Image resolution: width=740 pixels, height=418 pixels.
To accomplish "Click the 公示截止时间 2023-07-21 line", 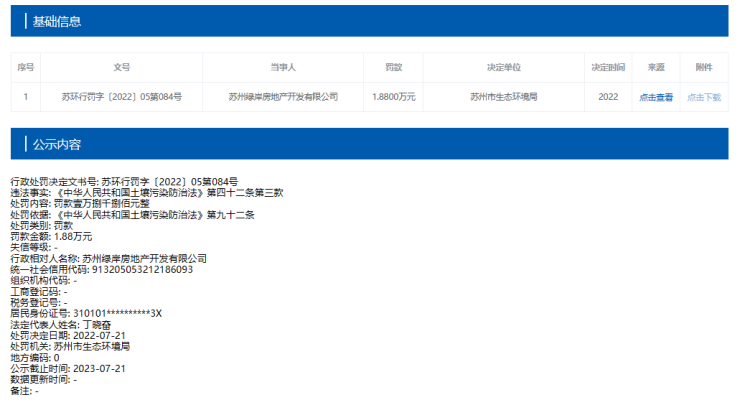I will 68,368.
